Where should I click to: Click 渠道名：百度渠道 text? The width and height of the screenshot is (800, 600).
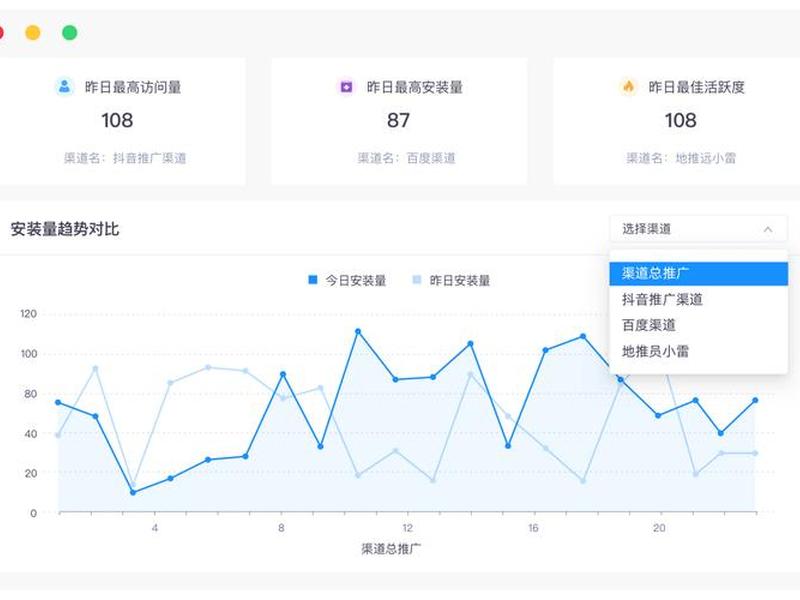click(x=406, y=158)
